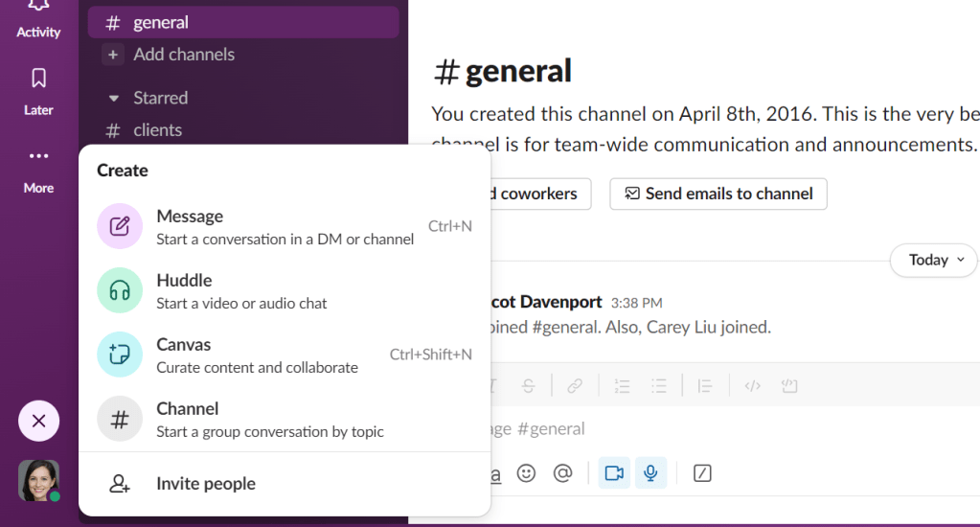Choose Huddle from Create menu
The height and width of the screenshot is (527, 980).
[285, 290]
